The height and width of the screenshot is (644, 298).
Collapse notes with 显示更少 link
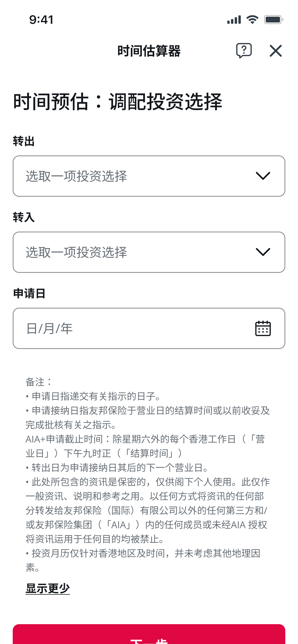click(x=47, y=588)
